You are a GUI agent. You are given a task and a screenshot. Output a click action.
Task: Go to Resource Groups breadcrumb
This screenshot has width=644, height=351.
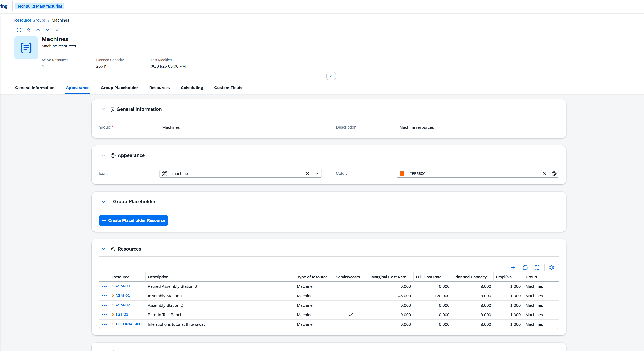click(30, 20)
